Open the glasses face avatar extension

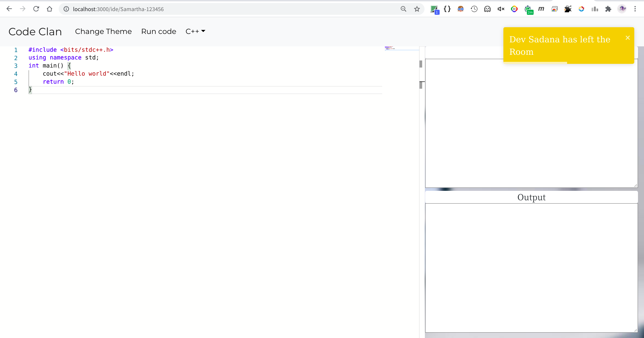point(460,9)
